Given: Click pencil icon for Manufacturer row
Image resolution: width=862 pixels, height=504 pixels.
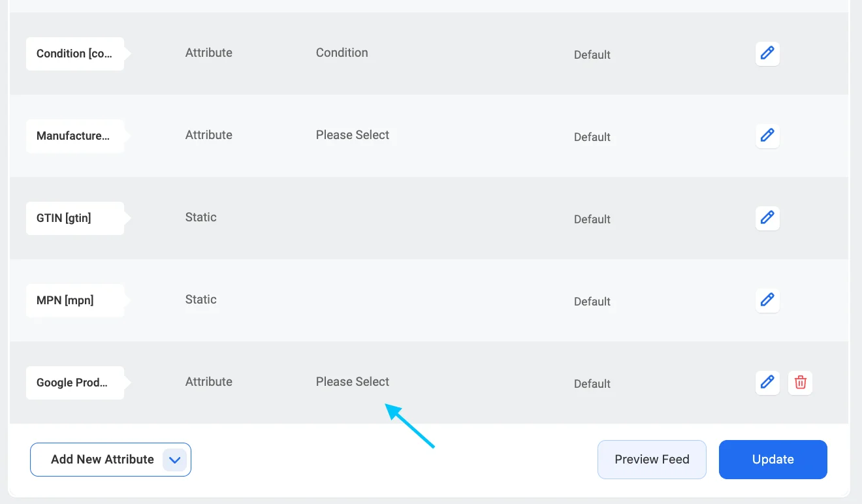Looking at the screenshot, I should tap(767, 136).
